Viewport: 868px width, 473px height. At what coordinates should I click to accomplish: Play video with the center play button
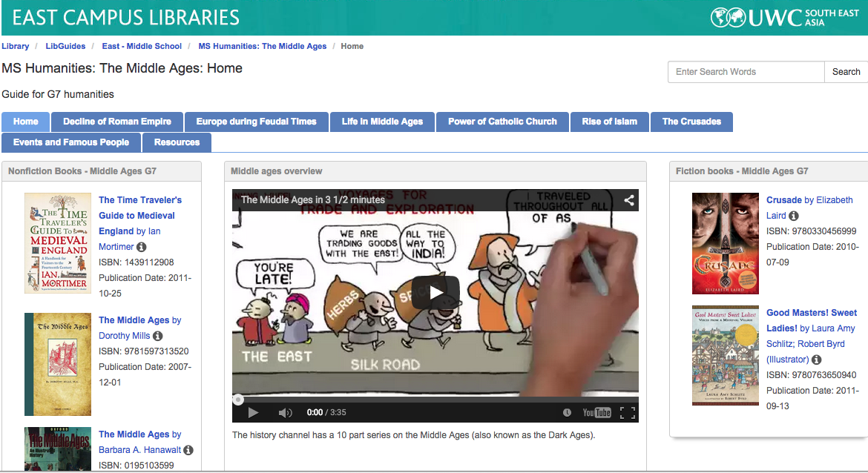pyautogui.click(x=435, y=292)
